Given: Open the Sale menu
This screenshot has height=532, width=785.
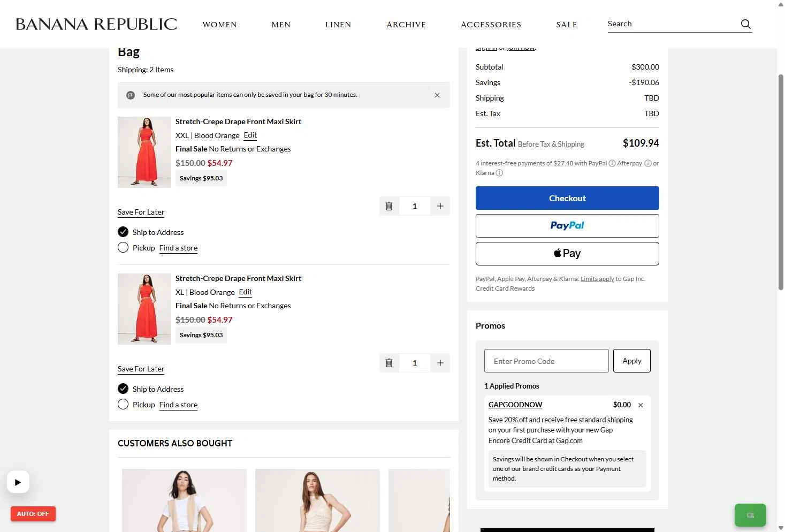Looking at the screenshot, I should [x=566, y=25].
